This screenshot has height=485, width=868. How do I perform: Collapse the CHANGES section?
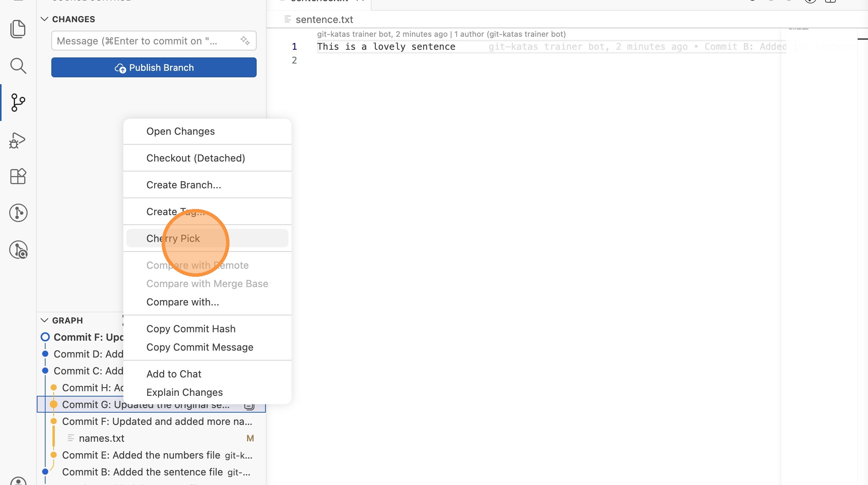[44, 19]
